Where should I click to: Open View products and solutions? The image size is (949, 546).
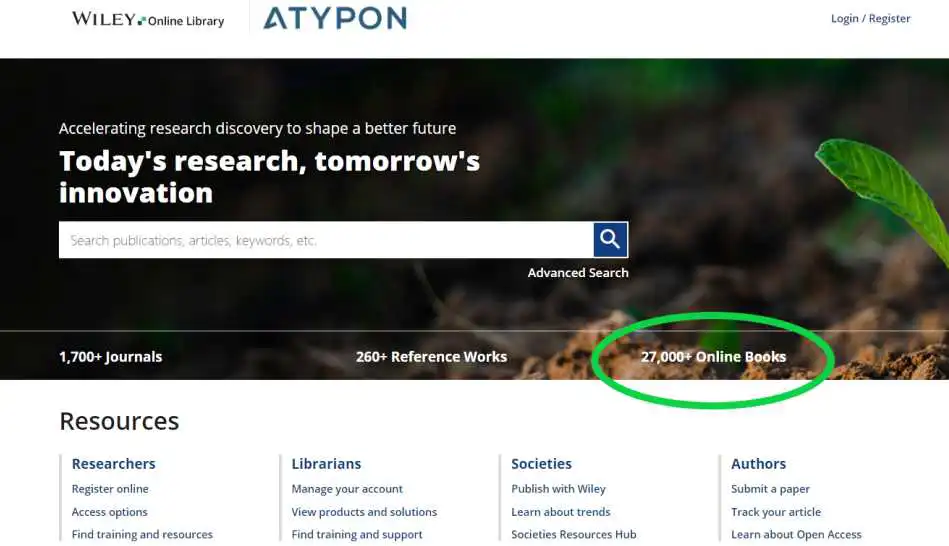(364, 512)
